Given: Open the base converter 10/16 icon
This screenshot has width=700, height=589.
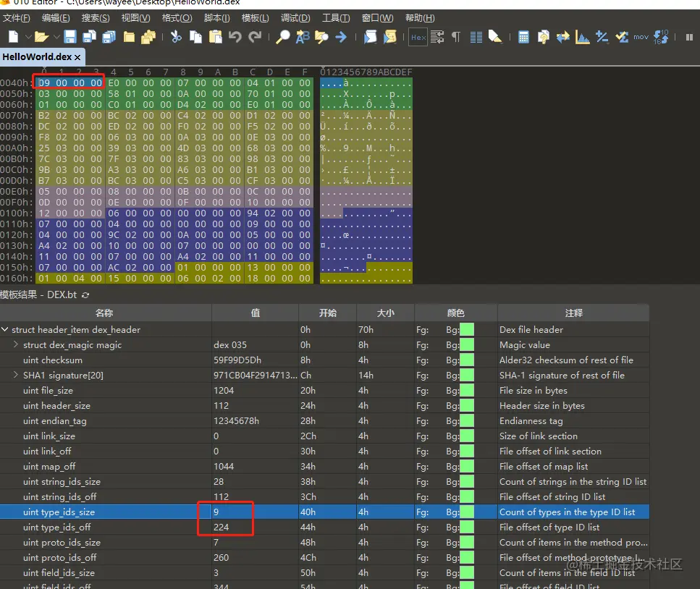Looking at the screenshot, I should 661,37.
